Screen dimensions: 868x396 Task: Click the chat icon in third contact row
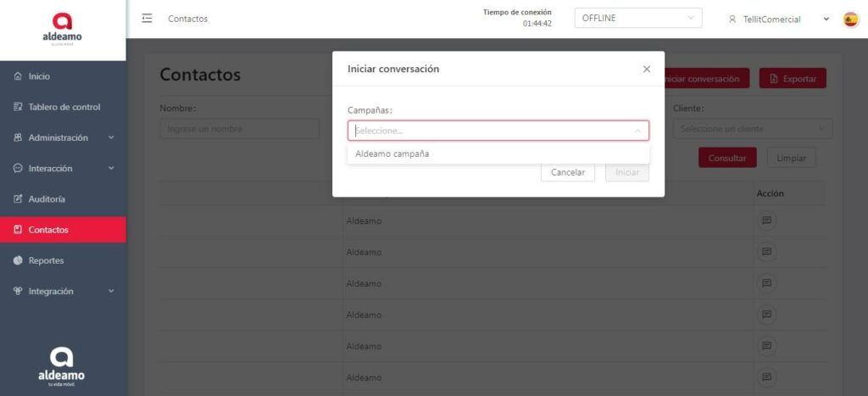[766, 282]
